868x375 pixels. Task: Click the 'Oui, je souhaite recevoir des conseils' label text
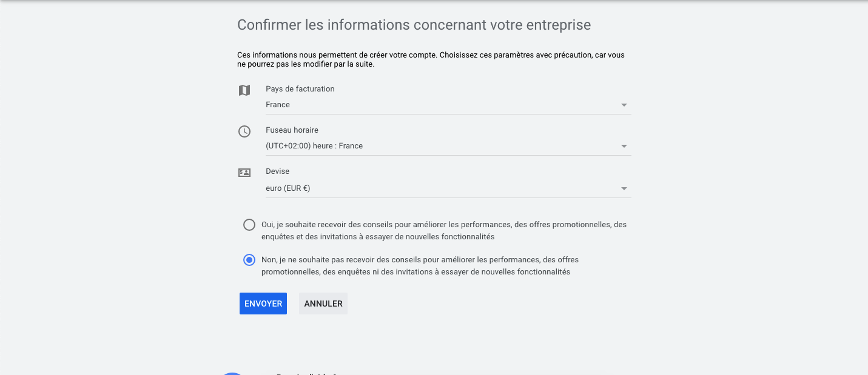click(444, 230)
